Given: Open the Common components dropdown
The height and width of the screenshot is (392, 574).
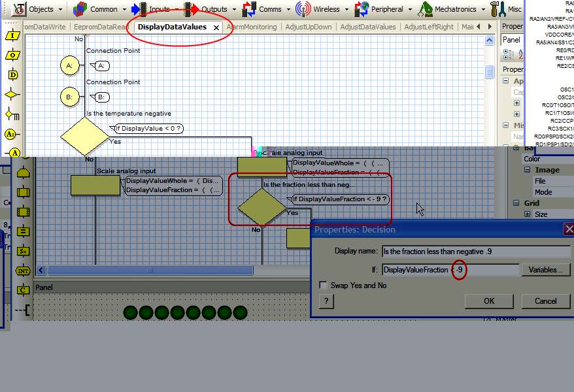Looking at the screenshot, I should pos(124,9).
